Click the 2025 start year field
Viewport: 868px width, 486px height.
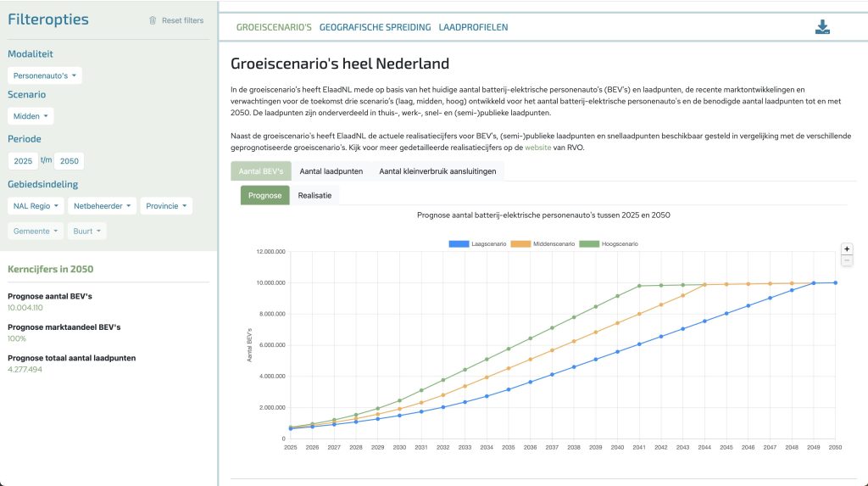tap(23, 161)
